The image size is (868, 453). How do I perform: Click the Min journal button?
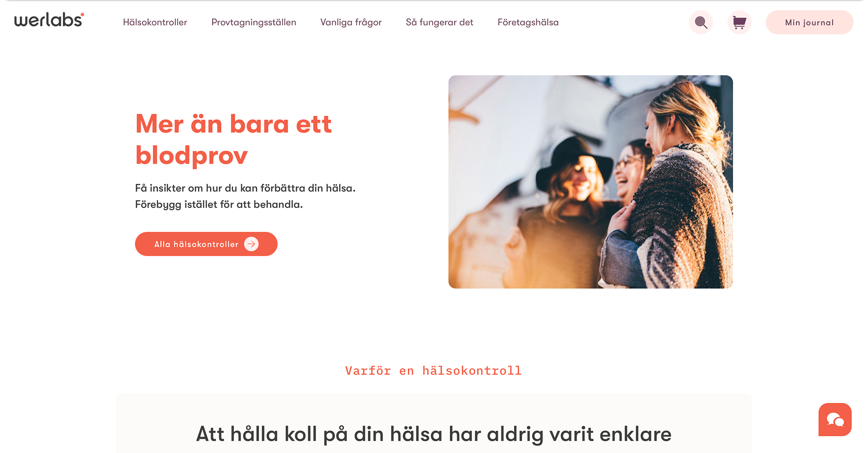[x=809, y=22]
